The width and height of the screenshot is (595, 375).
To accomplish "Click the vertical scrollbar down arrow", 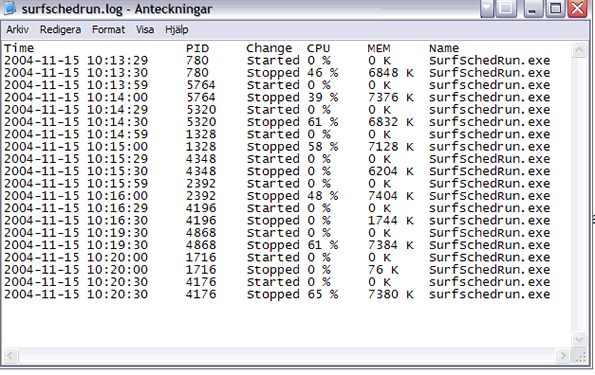I will pyautogui.click(x=579, y=339).
